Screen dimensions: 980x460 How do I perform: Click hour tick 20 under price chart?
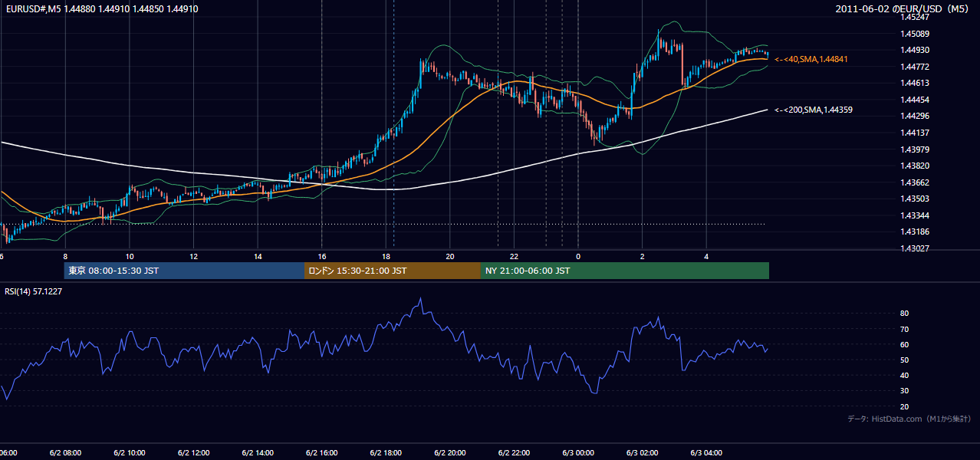450,256
